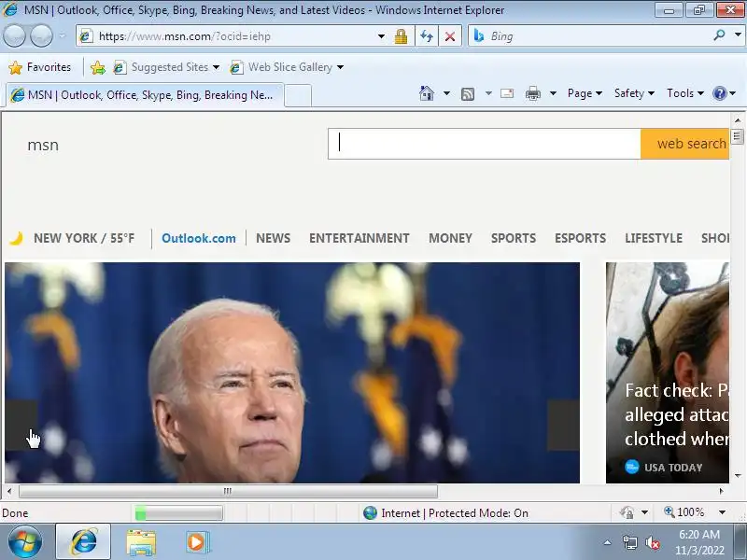The height and width of the screenshot is (560, 747).
Task: Click the moon weather icon
Action: point(17,238)
